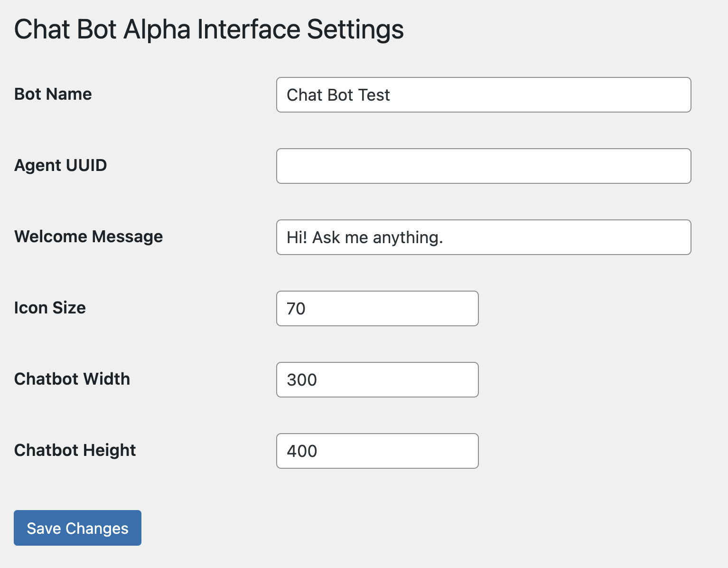Click the "Chatbot Width" label text
The width and height of the screenshot is (728, 568).
pos(72,379)
